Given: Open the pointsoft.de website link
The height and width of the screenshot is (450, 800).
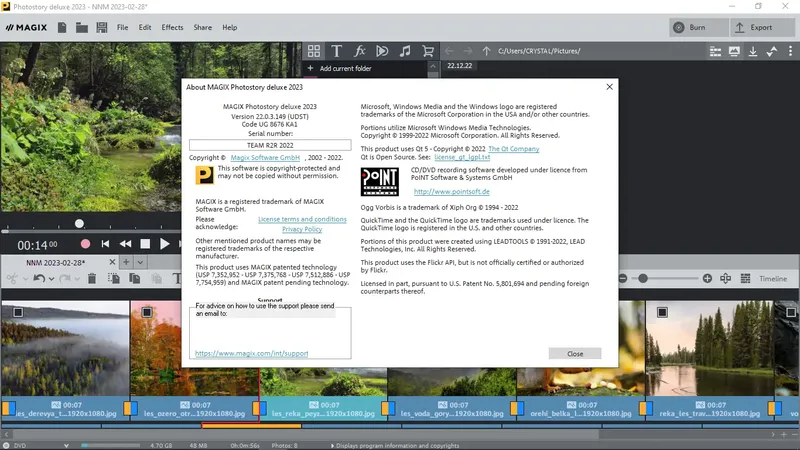Looking at the screenshot, I should tap(452, 192).
